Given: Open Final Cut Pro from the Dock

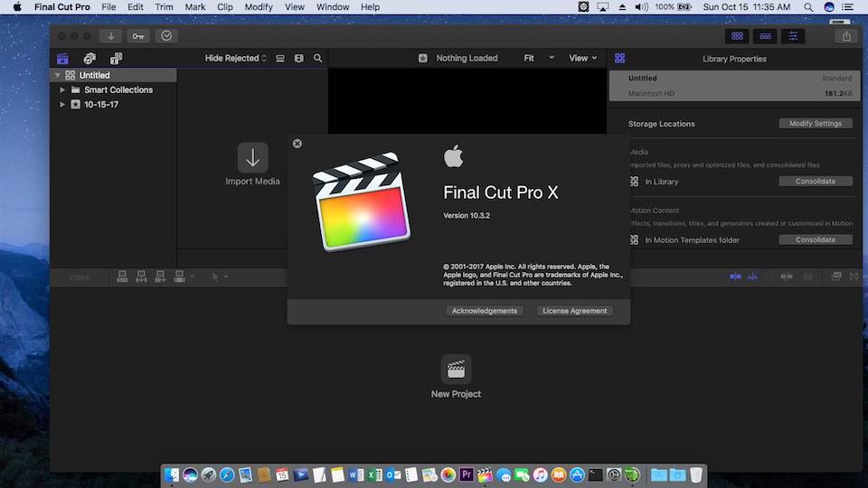Looking at the screenshot, I should pyautogui.click(x=486, y=474).
